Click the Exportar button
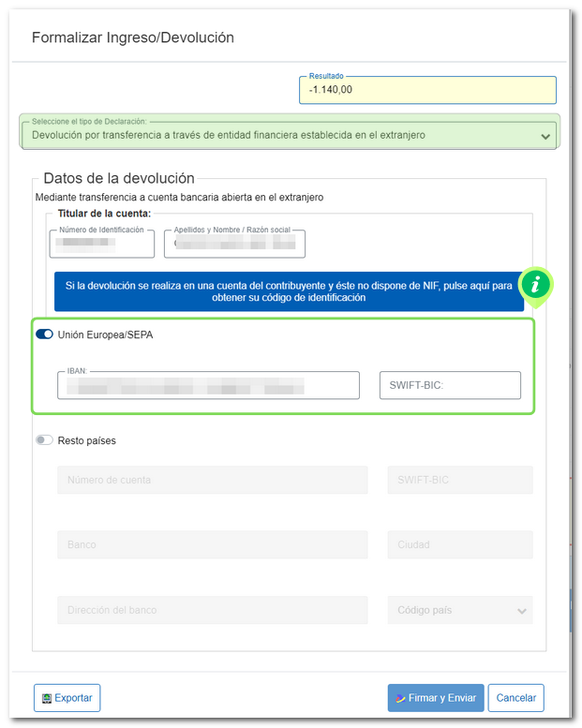 click(67, 698)
